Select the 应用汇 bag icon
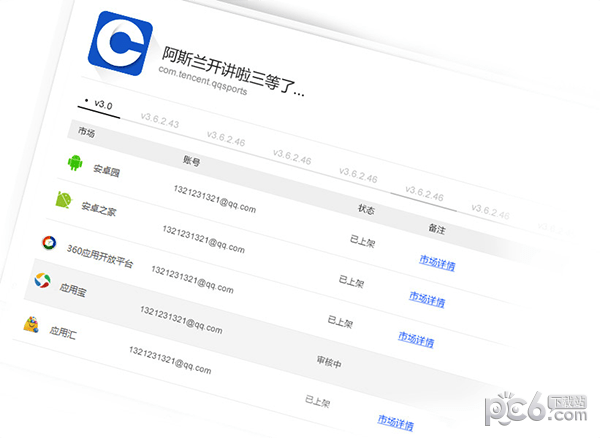 click(31, 324)
